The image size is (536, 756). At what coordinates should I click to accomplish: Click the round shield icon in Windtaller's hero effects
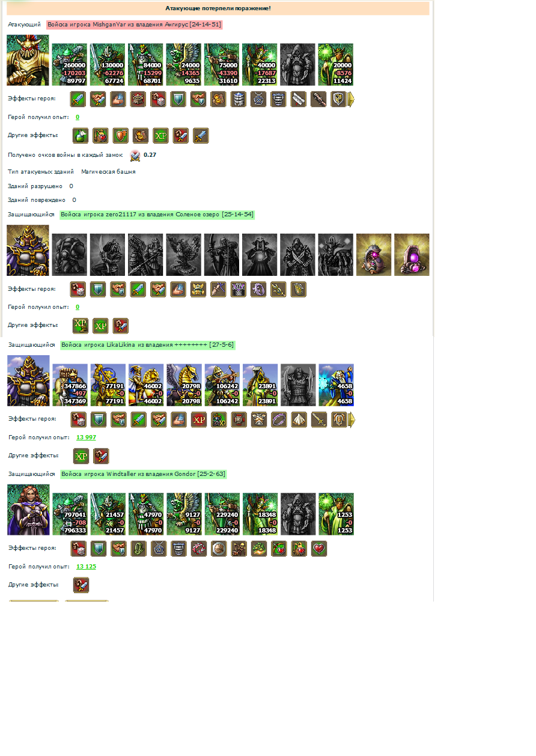tap(219, 549)
